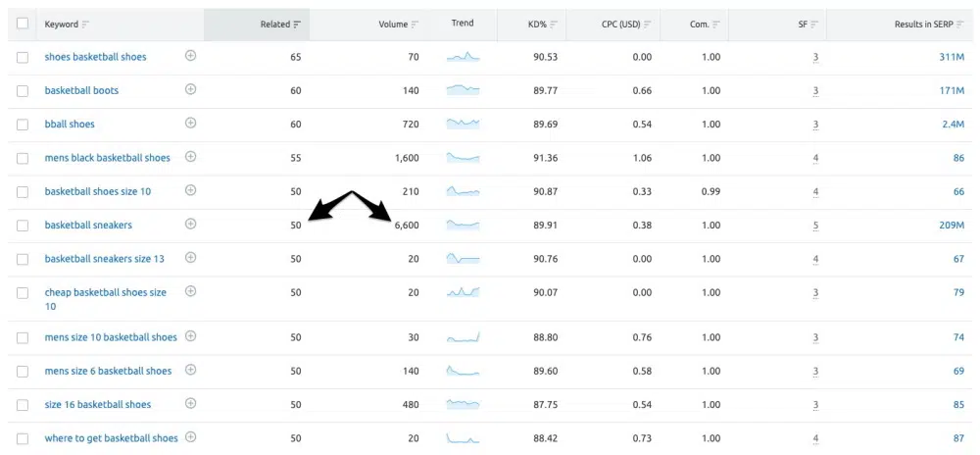Sort by Com. column sort icon
Image resolution: width=980 pixels, height=455 pixels.
point(716,25)
